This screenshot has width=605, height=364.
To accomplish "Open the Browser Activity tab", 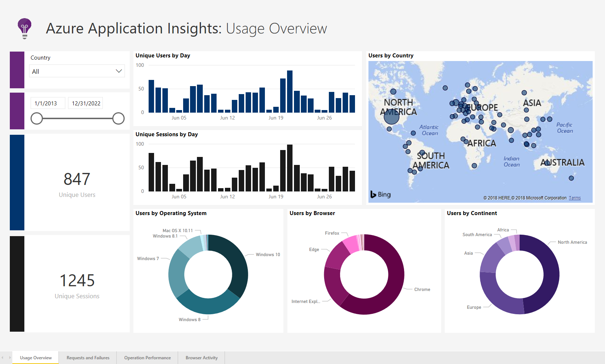I will (x=202, y=358).
